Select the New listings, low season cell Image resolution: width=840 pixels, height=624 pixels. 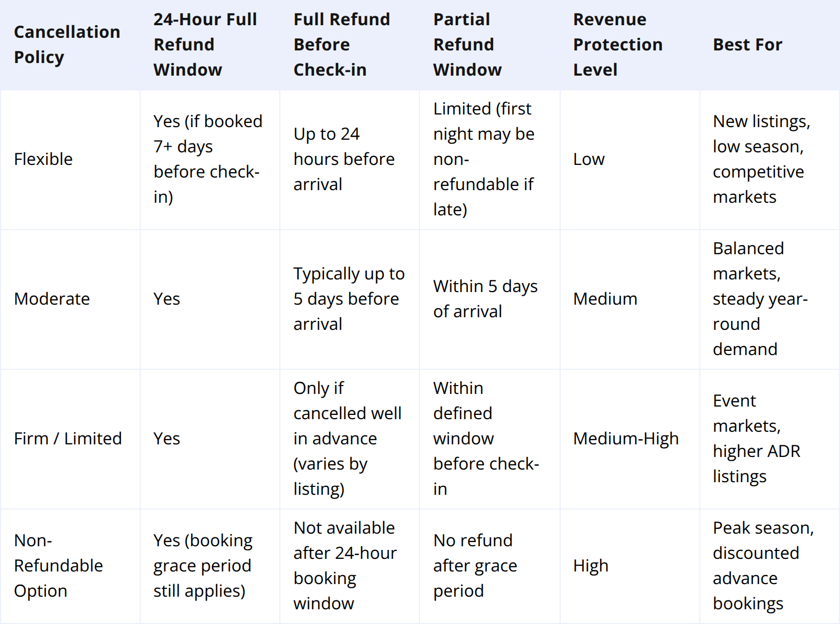[761, 159]
